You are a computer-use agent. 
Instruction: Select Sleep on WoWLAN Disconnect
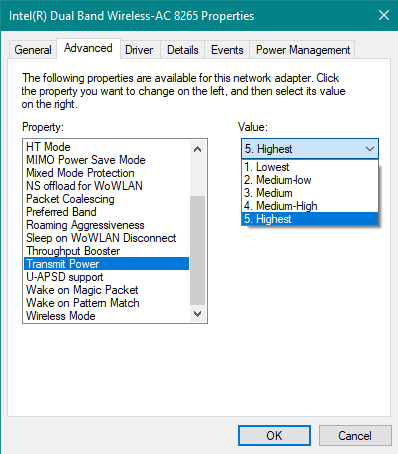[106, 238]
